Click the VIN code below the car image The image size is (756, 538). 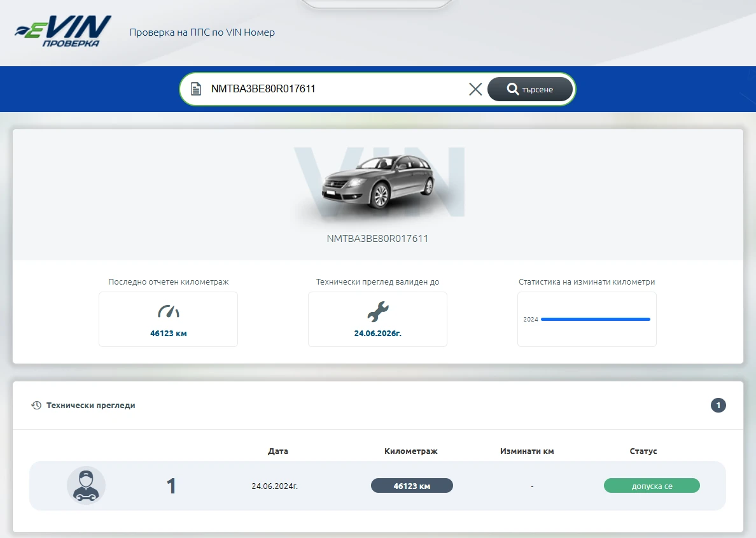click(377, 239)
